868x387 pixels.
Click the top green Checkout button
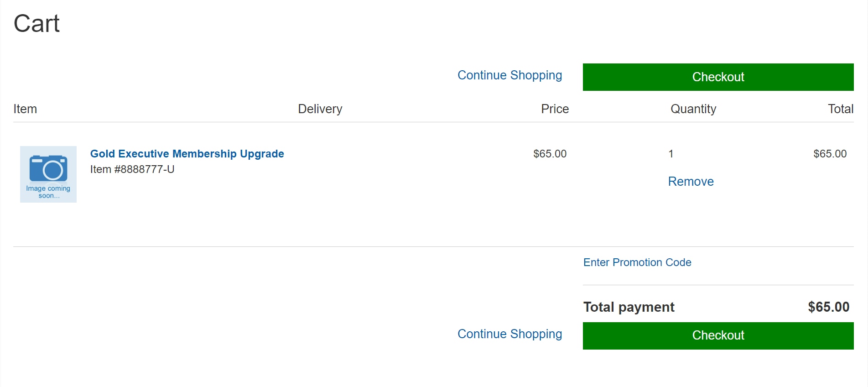(x=718, y=77)
